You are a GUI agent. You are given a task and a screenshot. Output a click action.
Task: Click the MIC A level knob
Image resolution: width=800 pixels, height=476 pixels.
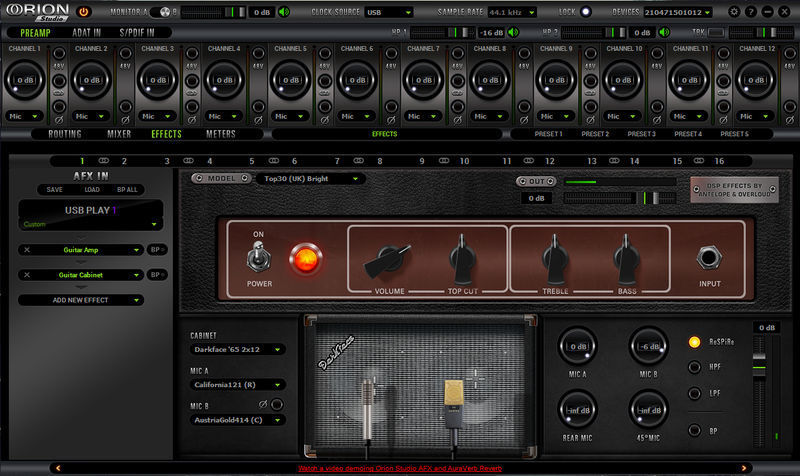[x=578, y=346]
